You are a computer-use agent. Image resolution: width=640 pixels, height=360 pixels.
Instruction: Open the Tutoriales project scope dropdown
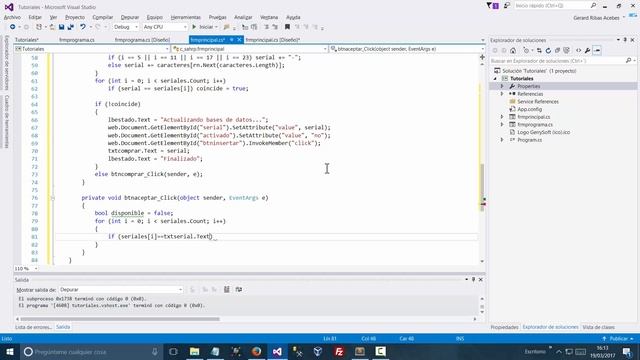[92, 49]
